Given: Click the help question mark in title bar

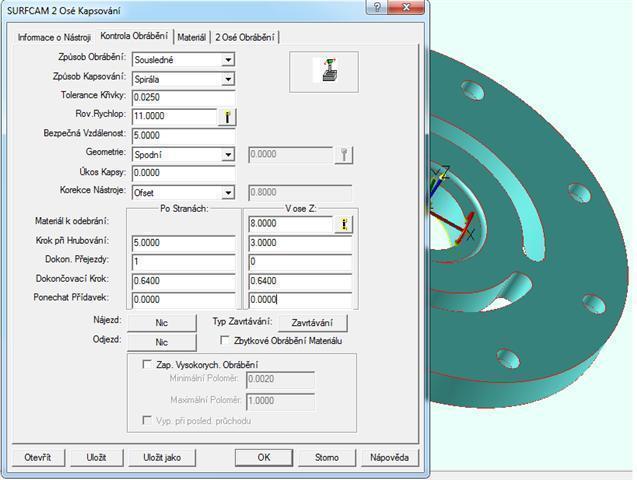Looking at the screenshot, I should [x=377, y=7].
